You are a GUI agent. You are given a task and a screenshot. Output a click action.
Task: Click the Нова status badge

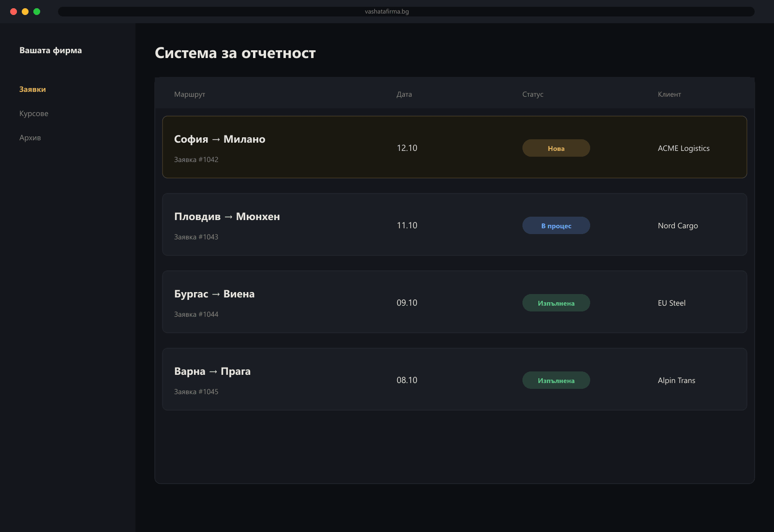pyautogui.click(x=556, y=148)
